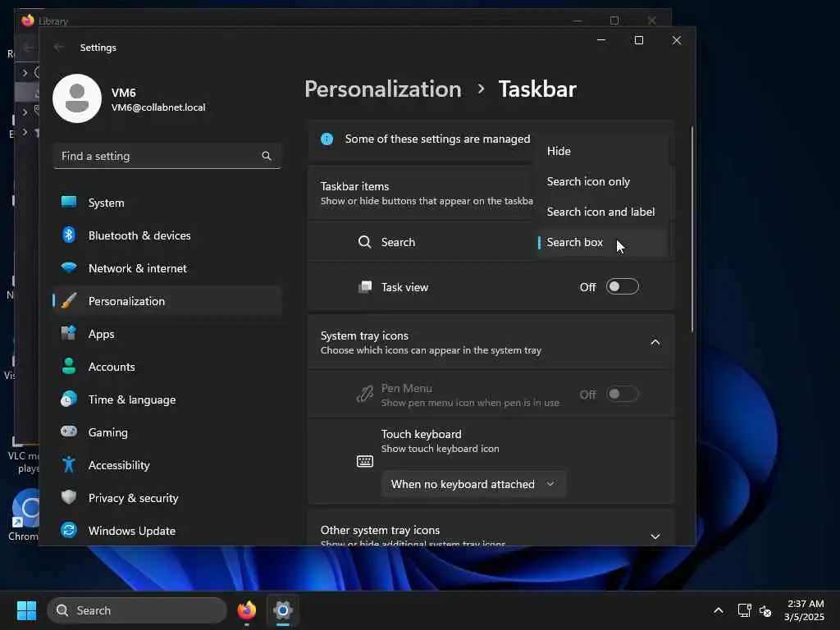Open System settings category
Screen dimensions: 840x630
pos(167,203)
